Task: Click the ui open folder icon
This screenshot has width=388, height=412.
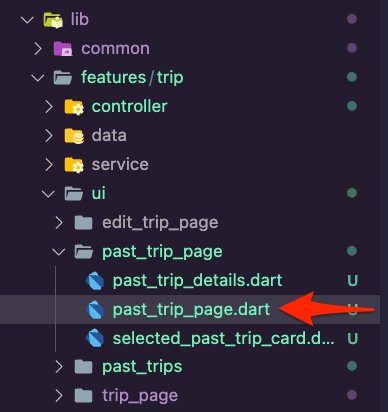Action: tap(73, 194)
